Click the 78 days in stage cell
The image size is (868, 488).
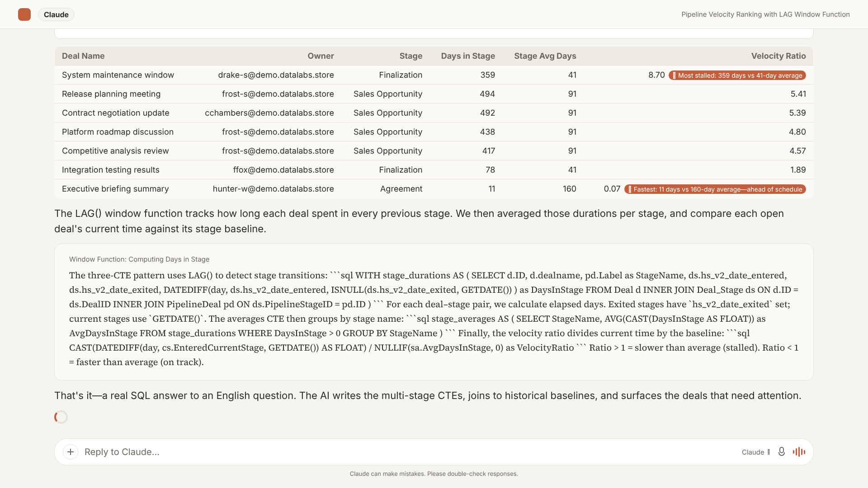pyautogui.click(x=490, y=170)
